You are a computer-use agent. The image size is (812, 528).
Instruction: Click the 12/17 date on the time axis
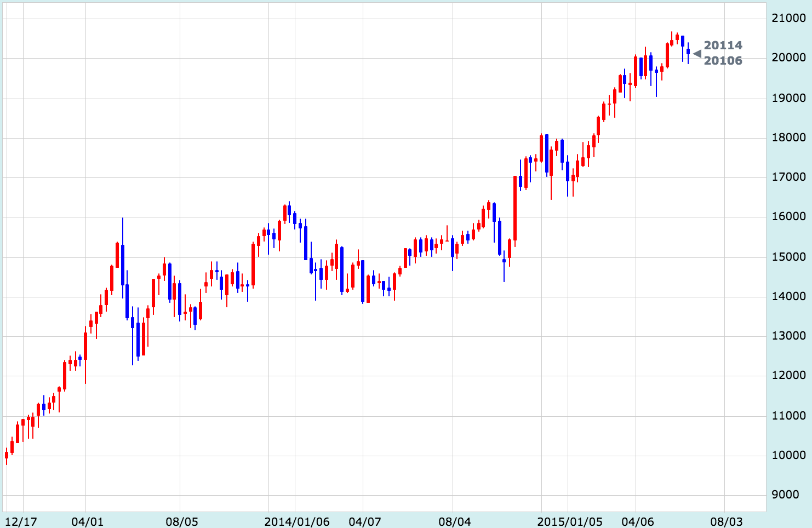click(x=21, y=521)
